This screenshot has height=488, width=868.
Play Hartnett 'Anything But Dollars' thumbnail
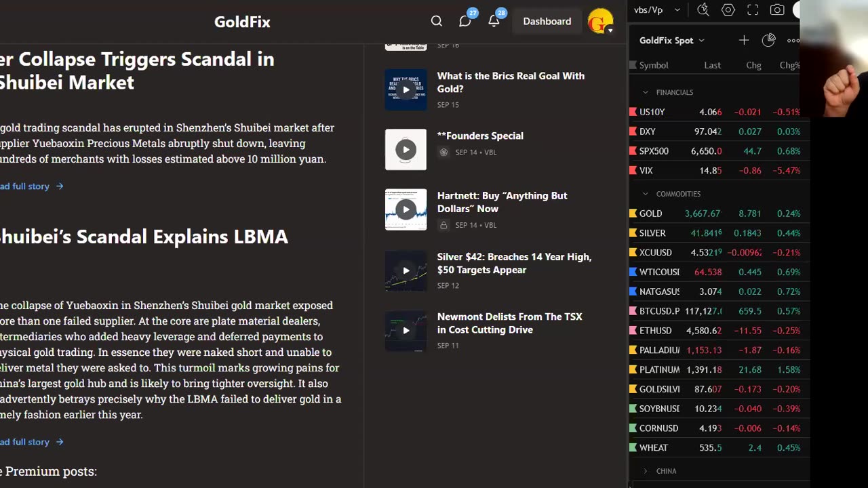pyautogui.click(x=406, y=209)
